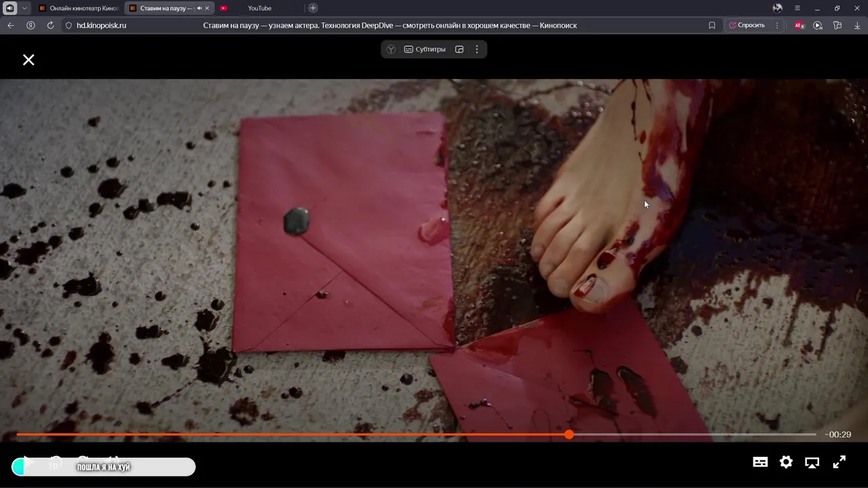868x488 pixels.
Task: Go back to the previous page
Action: [x=10, y=25]
